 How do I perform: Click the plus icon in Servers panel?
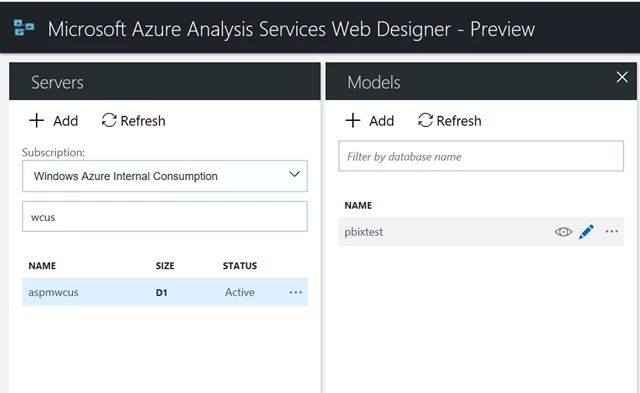click(x=36, y=120)
